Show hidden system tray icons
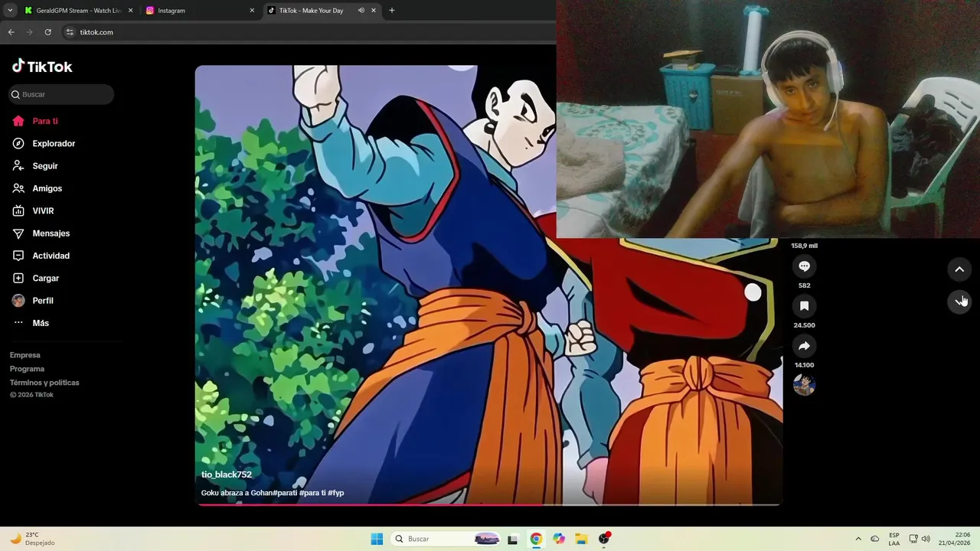 (x=858, y=539)
